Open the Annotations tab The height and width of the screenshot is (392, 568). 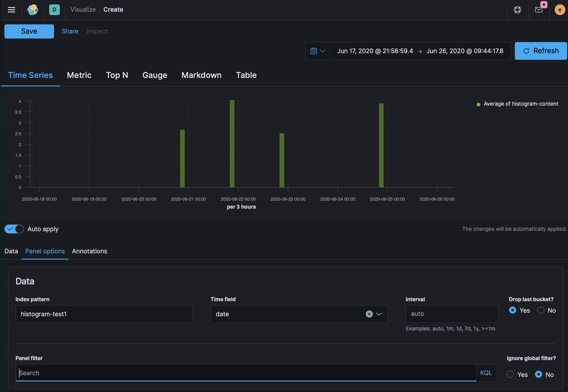[x=89, y=251]
